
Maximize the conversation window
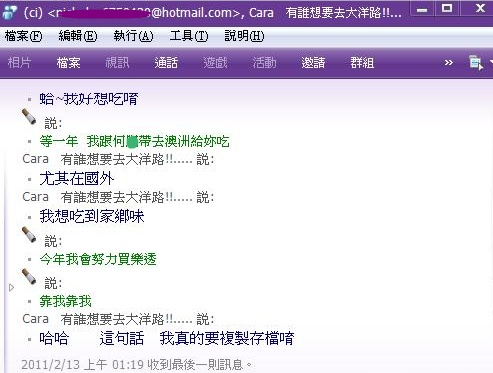click(x=447, y=9)
